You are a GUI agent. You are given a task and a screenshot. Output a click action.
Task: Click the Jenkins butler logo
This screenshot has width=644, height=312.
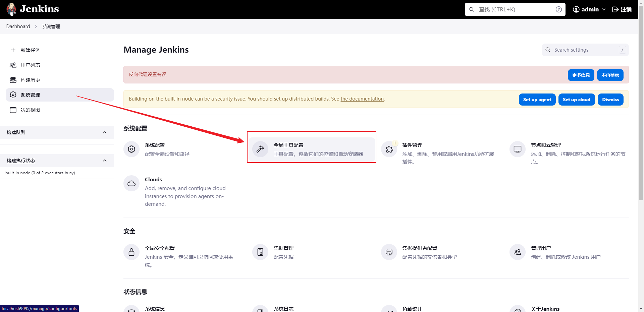(x=11, y=9)
